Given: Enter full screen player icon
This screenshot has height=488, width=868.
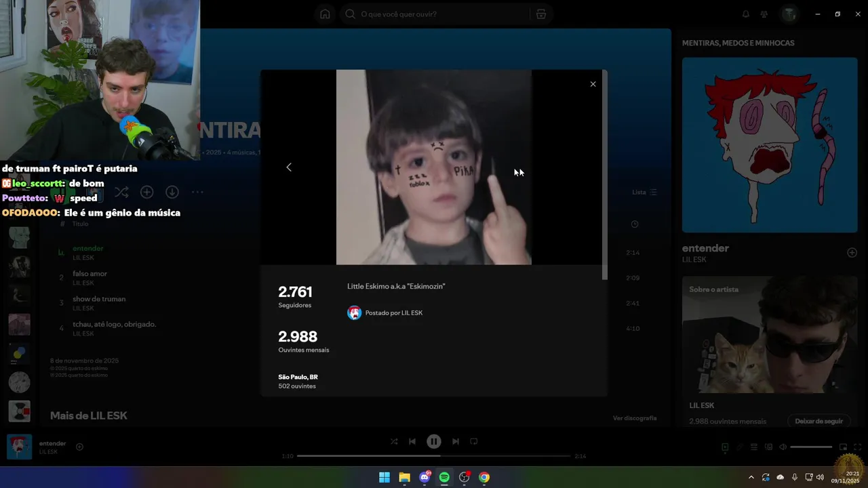Looking at the screenshot, I should [857, 447].
